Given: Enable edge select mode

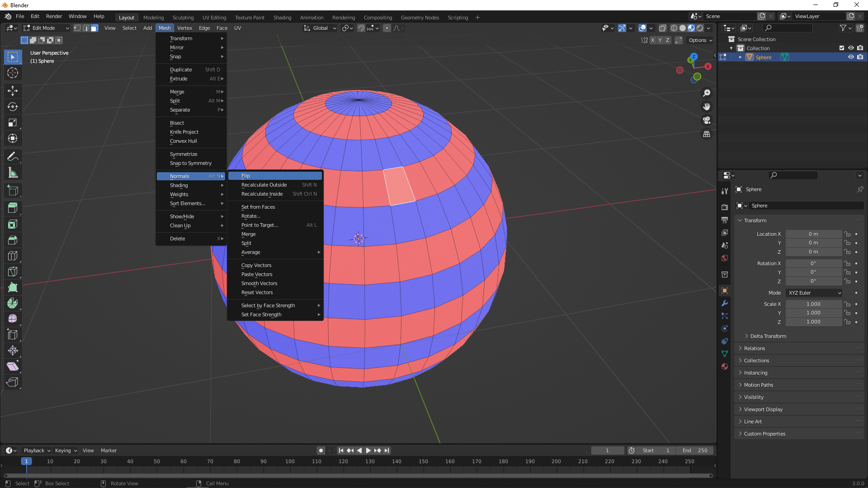Looking at the screenshot, I should tap(86, 28).
